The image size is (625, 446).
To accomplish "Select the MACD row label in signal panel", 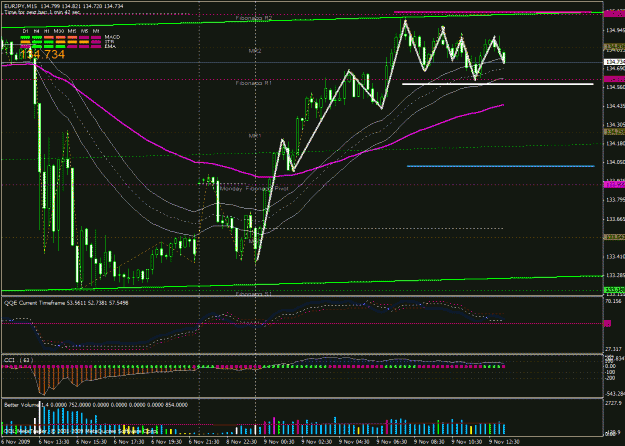I will coord(112,37).
